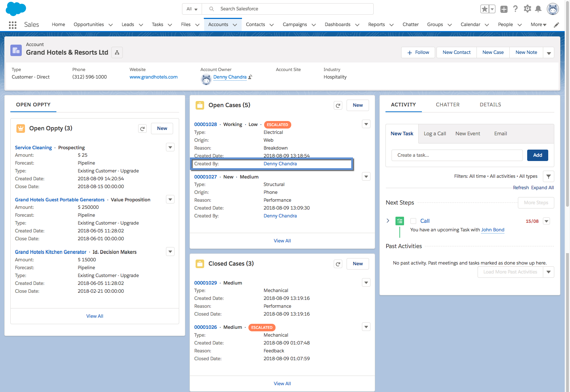
Task: Expand the Call task details chevron
Action: click(x=388, y=221)
